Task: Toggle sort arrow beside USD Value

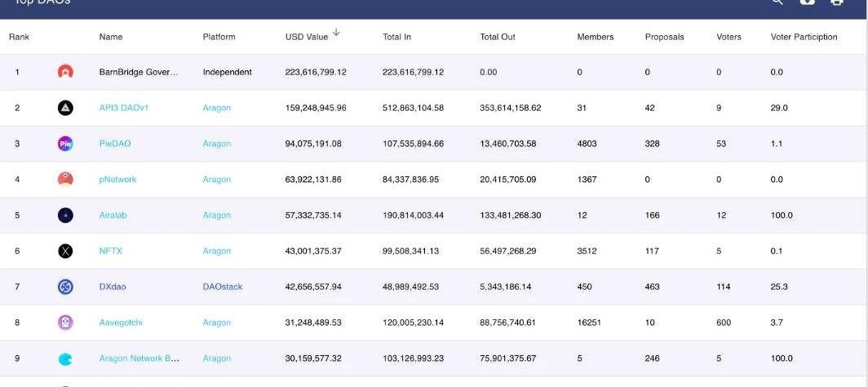Action: click(336, 33)
